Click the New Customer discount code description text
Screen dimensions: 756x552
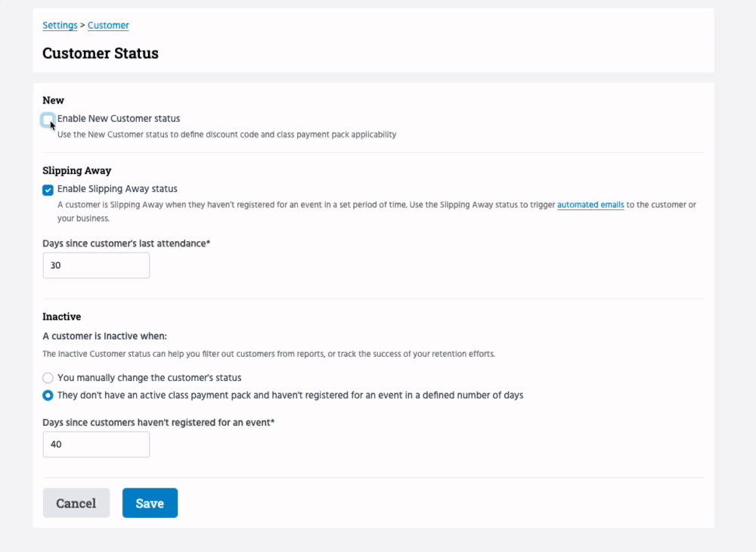227,135
